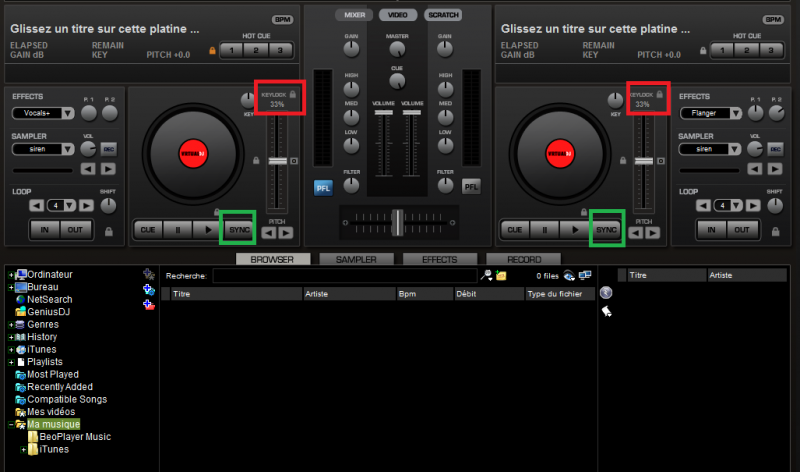Image resolution: width=800 pixels, height=472 pixels.
Task: Select the NetSearch tree item
Action: (49, 300)
